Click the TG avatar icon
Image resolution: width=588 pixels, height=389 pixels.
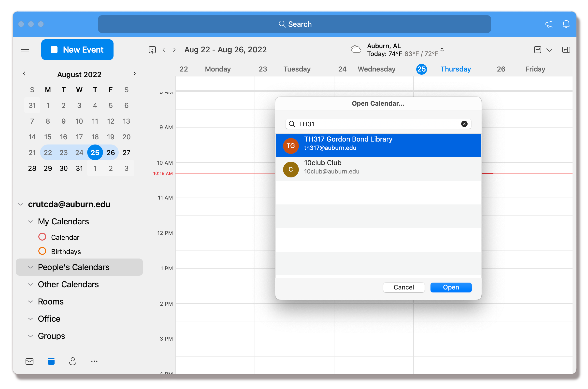[x=291, y=146]
